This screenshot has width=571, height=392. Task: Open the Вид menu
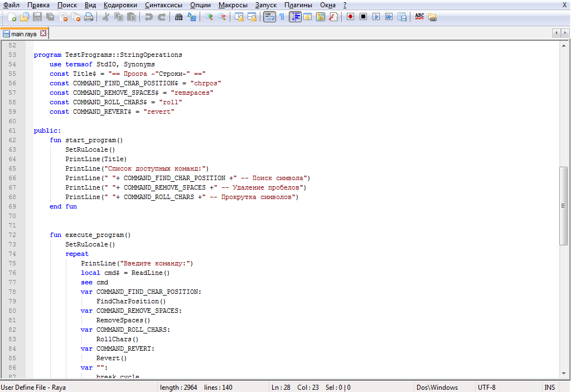[90, 5]
